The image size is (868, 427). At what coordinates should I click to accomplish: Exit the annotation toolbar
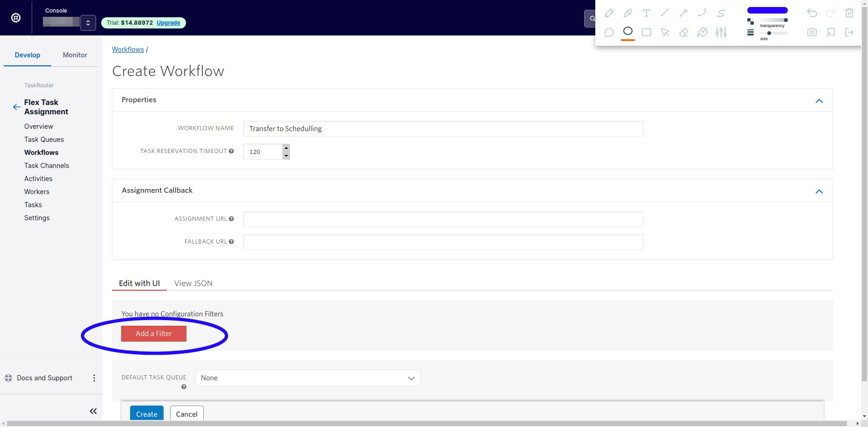849,32
